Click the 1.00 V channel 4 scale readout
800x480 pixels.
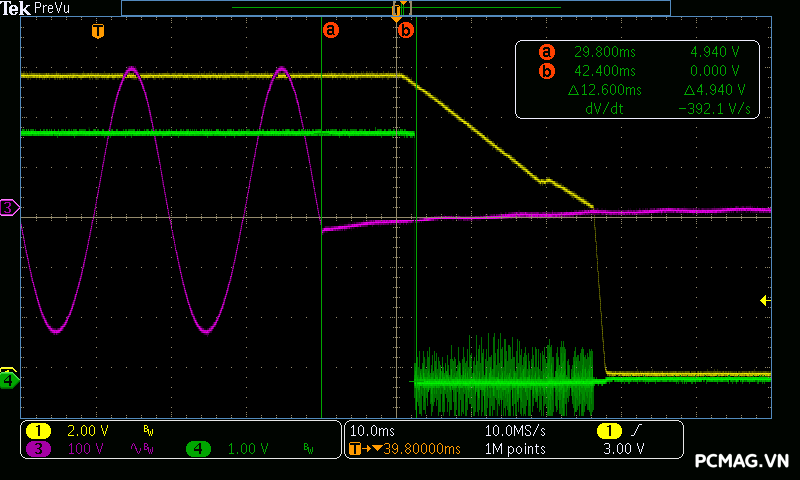pos(246,449)
